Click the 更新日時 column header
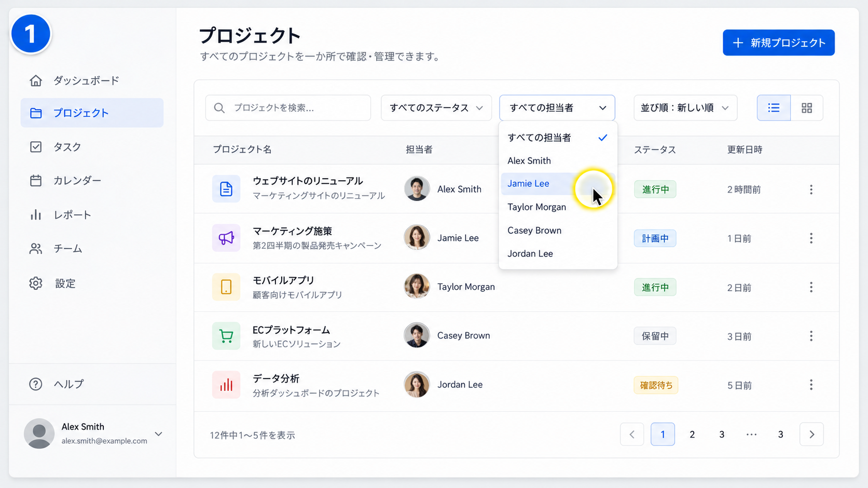Screen dimensions: 868x488 coord(745,150)
